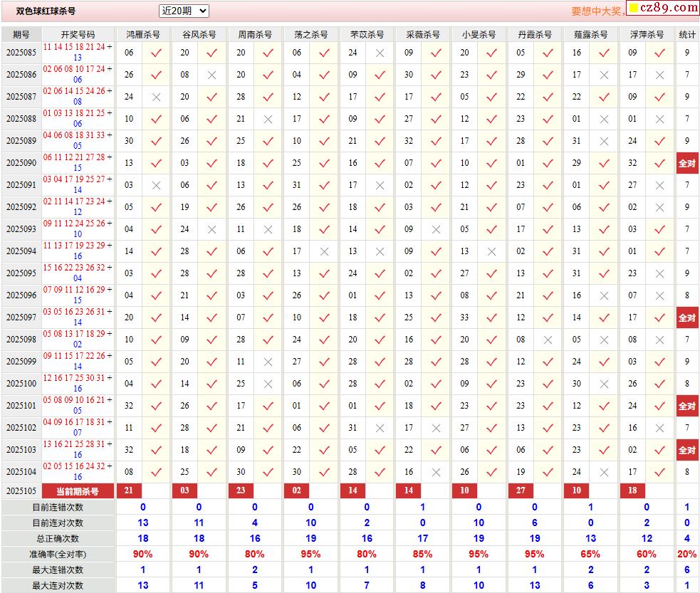Viewport: 700px width, 593px height.
Task: Click the 小旻杀号 column header
Action: [x=479, y=34]
